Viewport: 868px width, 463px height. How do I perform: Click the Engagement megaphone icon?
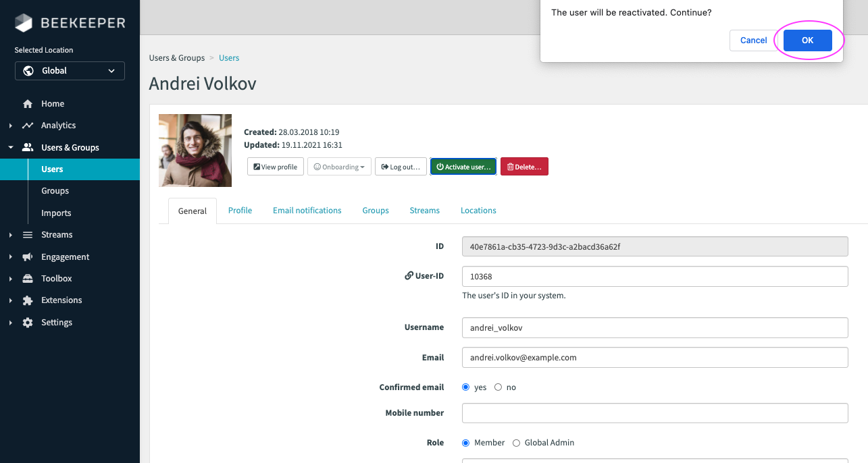28,257
